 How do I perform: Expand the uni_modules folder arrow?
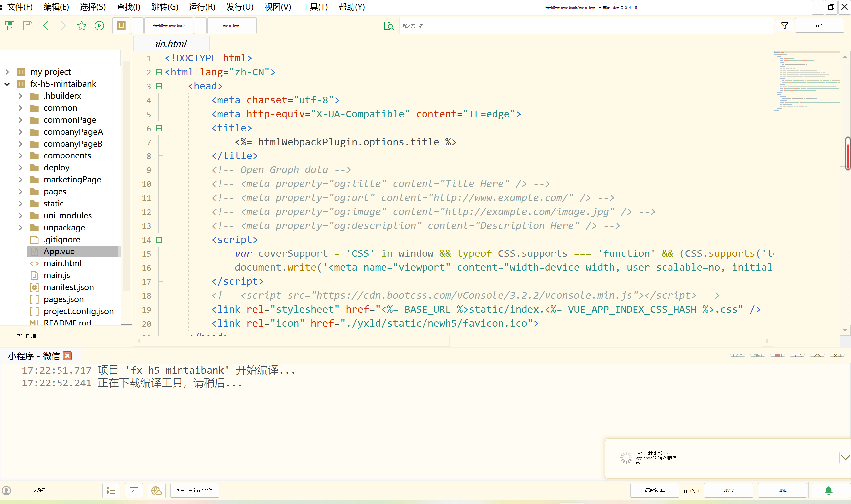pyautogui.click(x=20, y=215)
